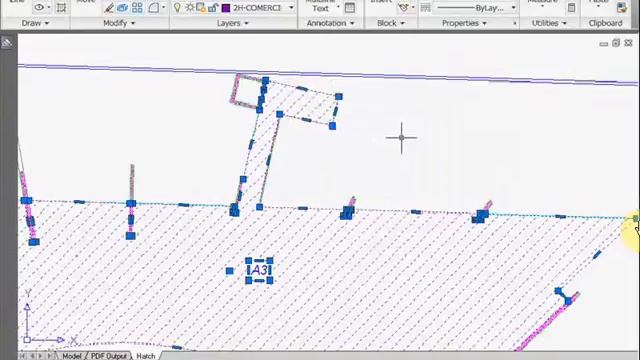This screenshot has width=640, height=360.
Task: Open the ByLayer linetype dropdown
Action: point(513,8)
